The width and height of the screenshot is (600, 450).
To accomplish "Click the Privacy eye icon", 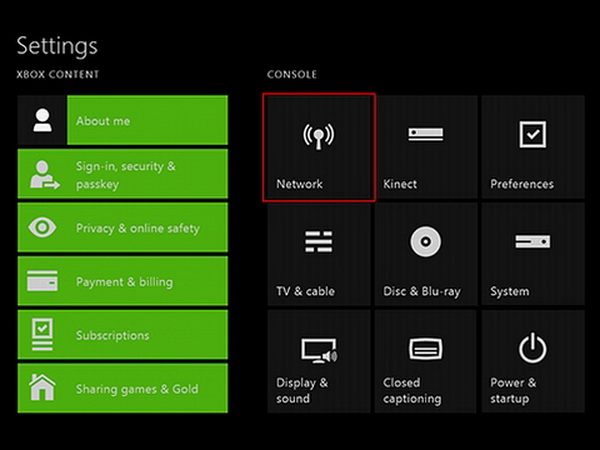I will coord(42,227).
